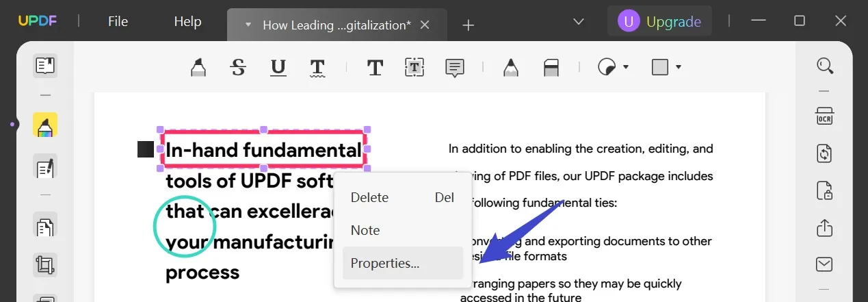The image size is (868, 302).
Task: Select the Strikethrough tool
Action: click(237, 67)
